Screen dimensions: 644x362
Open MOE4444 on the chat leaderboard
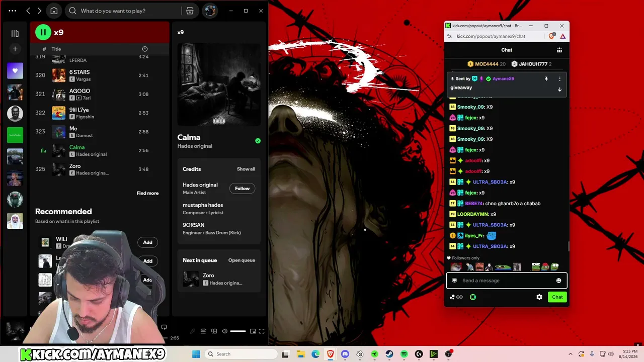tap(487, 64)
